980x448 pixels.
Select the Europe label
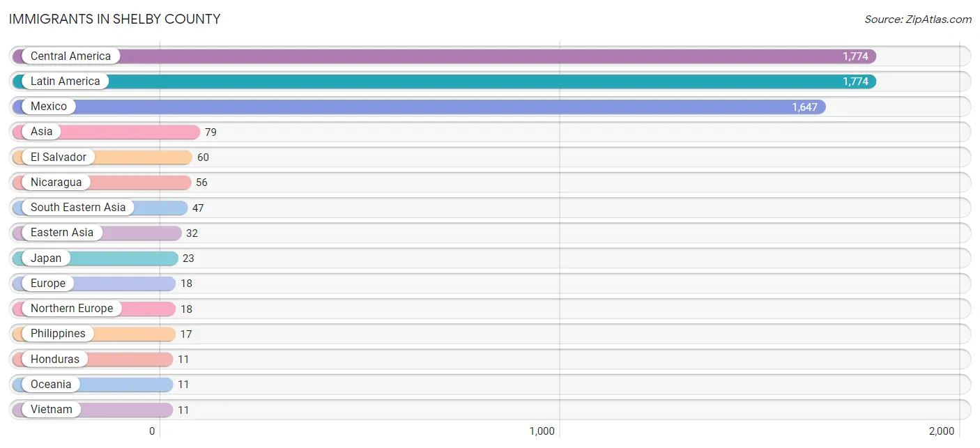[x=48, y=284]
